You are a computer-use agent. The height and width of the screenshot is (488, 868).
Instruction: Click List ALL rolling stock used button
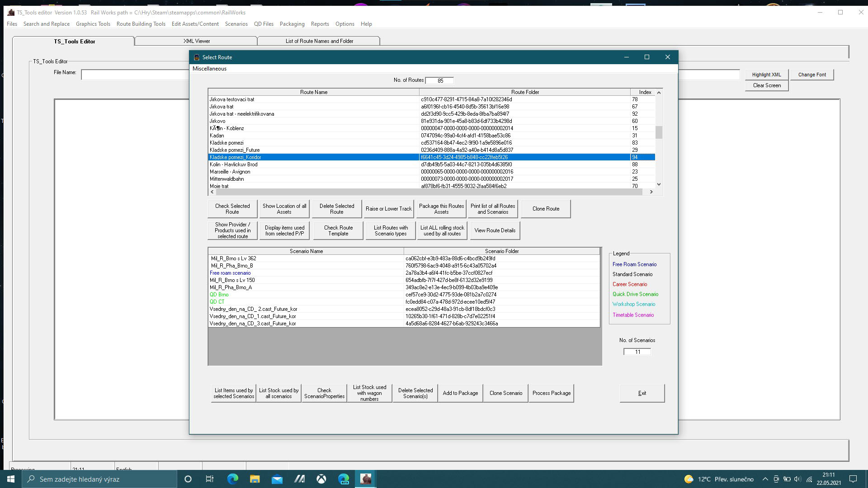pos(442,230)
